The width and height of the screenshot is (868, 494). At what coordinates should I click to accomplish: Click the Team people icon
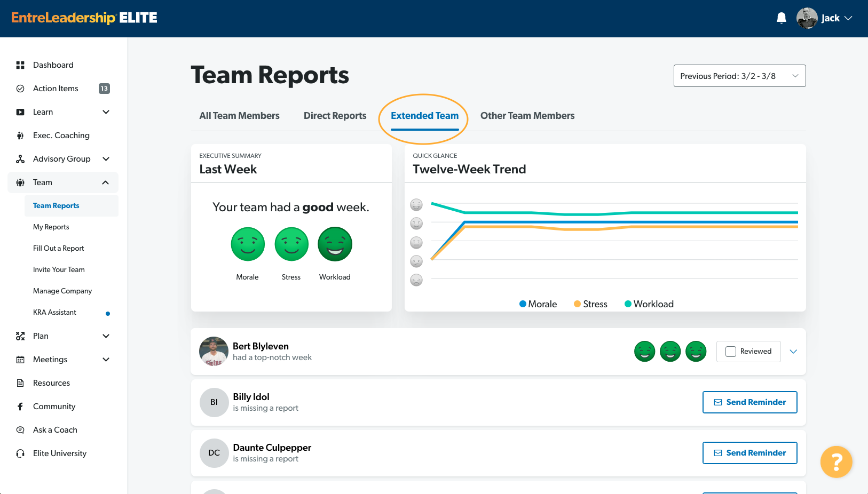20,182
